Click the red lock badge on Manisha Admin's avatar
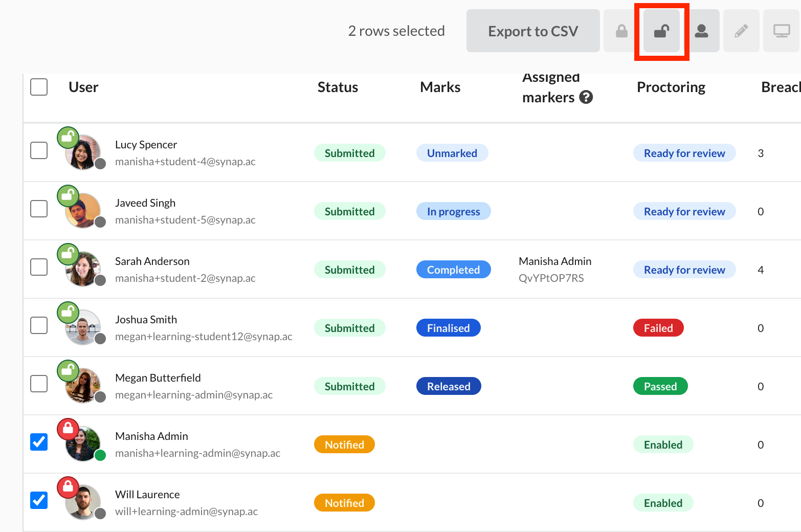The width and height of the screenshot is (801, 532). [68, 429]
